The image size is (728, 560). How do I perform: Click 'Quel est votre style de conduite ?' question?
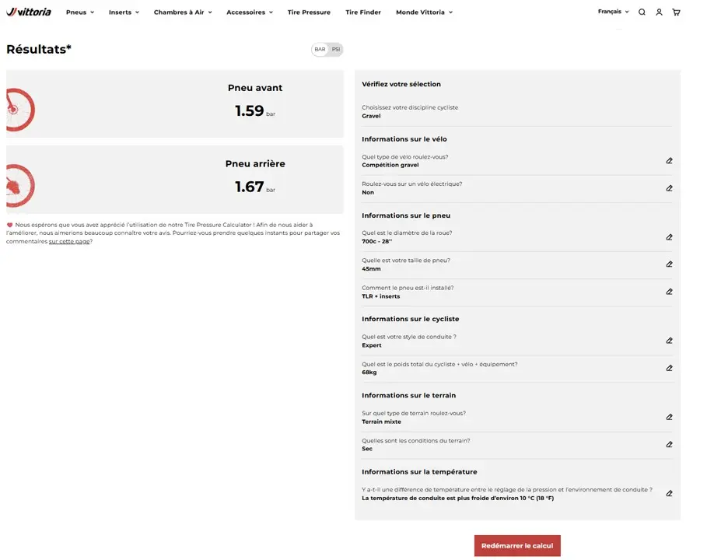[409, 337]
